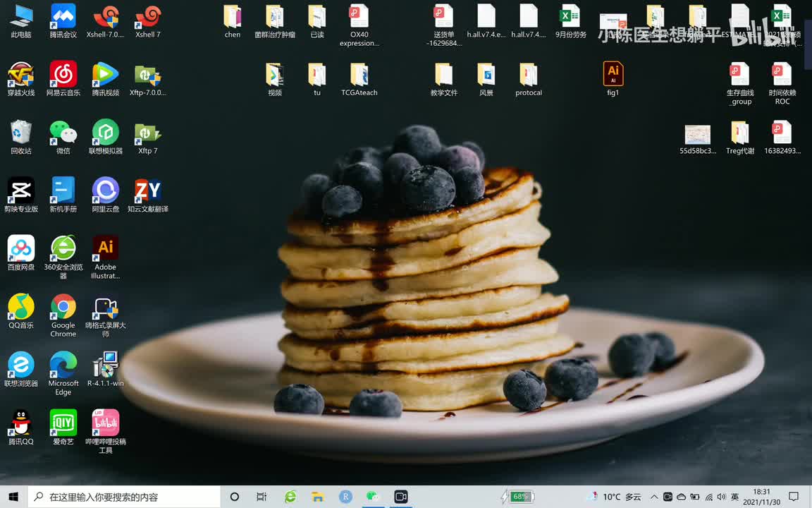Select the 送货单-1629684 file
Screen dimensions: 812x508
[x=444, y=25]
